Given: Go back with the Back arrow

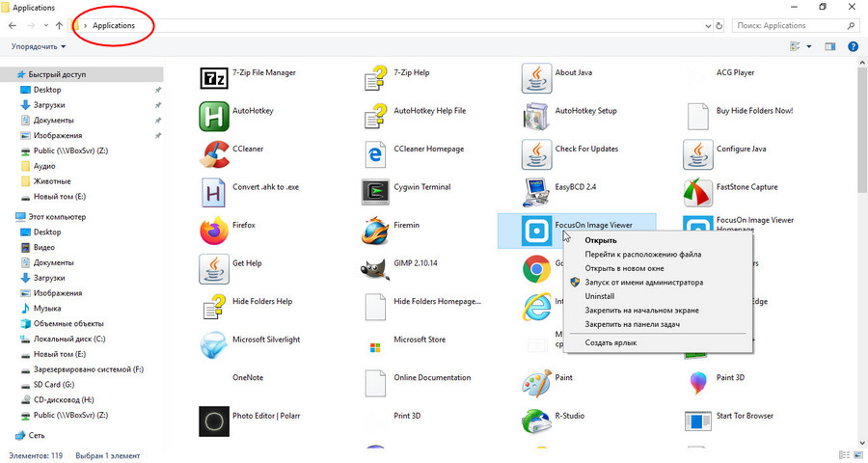Looking at the screenshot, I should pos(13,25).
